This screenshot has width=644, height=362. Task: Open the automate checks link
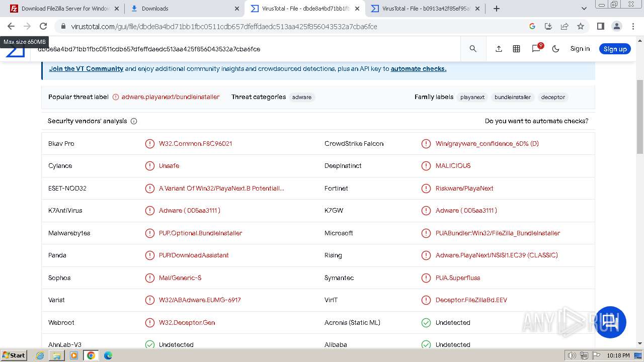419,69
